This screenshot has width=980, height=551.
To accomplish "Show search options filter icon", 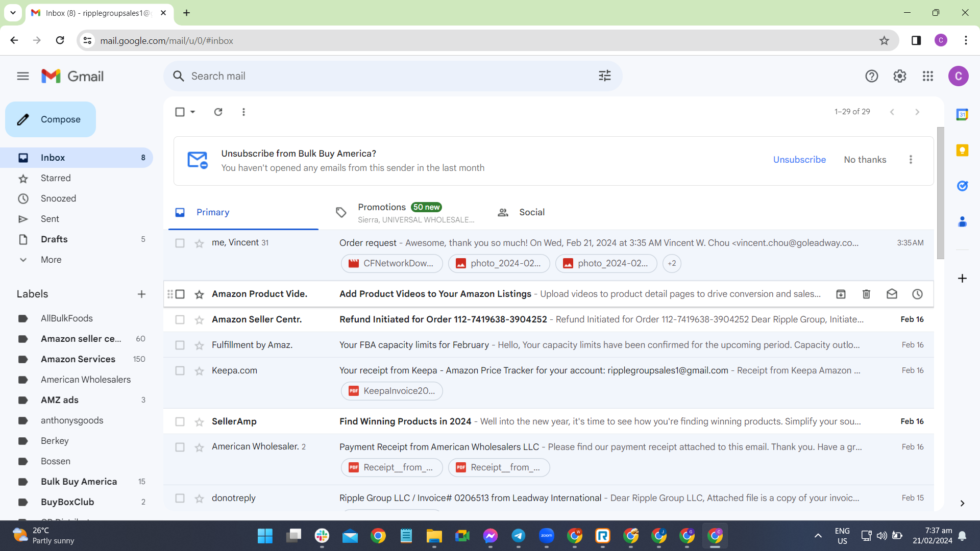I will coord(605,76).
